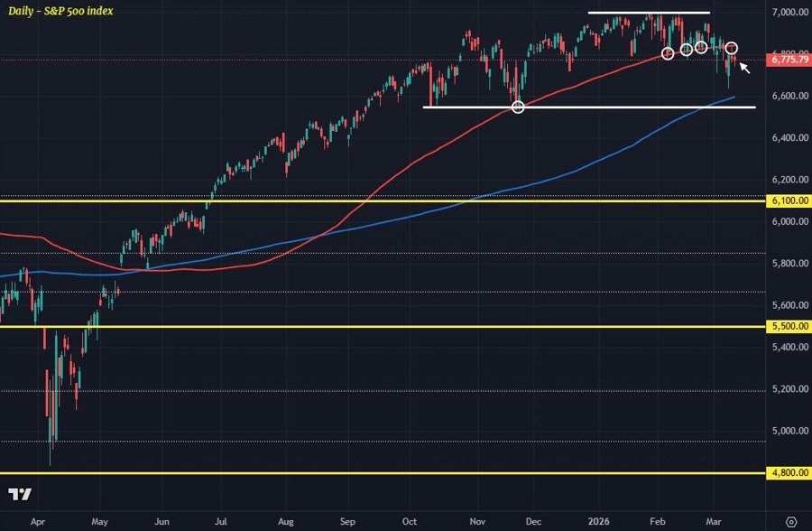Viewport: 812px width, 531px height.
Task: Open chart settings gear icon
Action: pyautogui.click(x=791, y=522)
